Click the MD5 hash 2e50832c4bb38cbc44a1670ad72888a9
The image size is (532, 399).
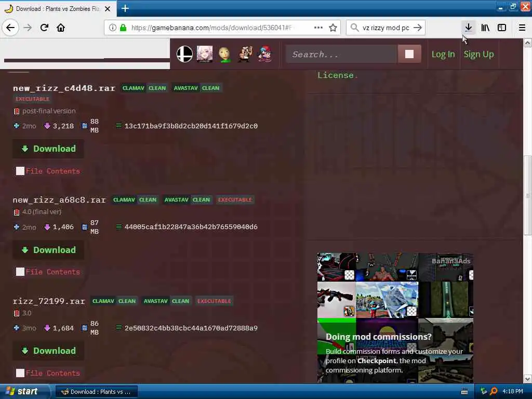point(191,328)
